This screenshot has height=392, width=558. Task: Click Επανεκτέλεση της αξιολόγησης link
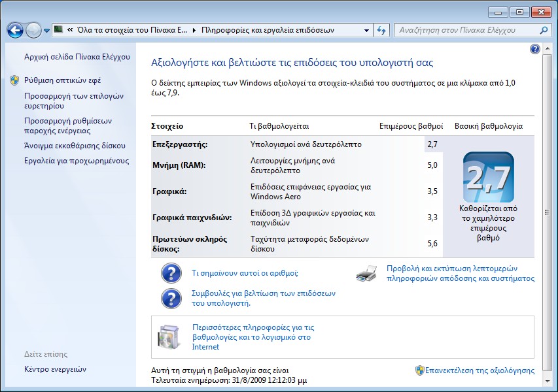click(480, 370)
